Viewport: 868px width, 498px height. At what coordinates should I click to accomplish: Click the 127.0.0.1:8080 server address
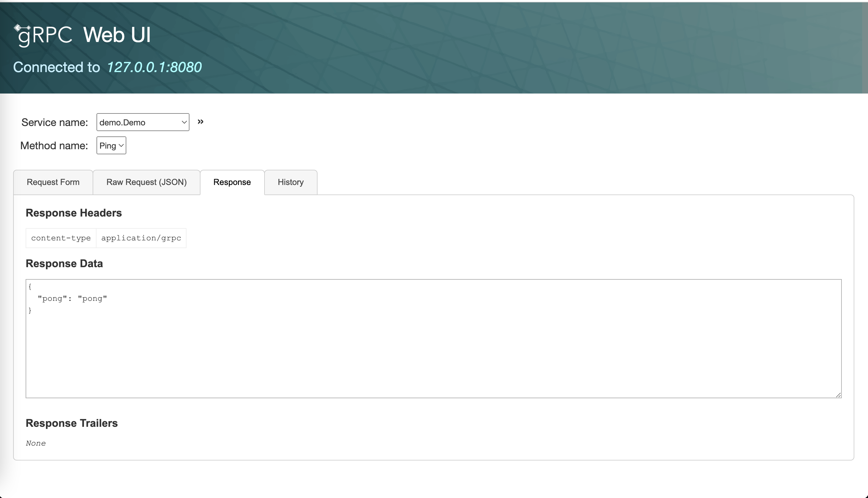coord(154,67)
